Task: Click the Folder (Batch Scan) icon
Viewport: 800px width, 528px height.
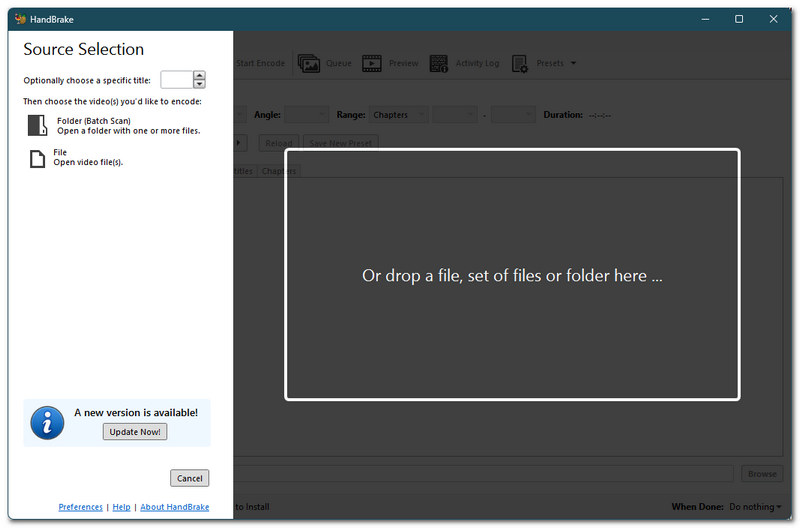Action: pyautogui.click(x=37, y=125)
